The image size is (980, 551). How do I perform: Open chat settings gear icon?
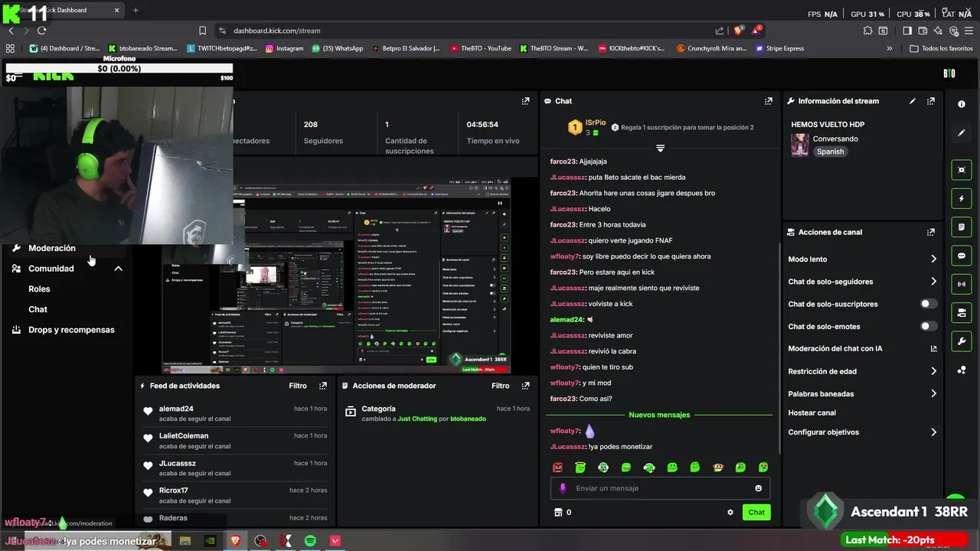coord(730,513)
